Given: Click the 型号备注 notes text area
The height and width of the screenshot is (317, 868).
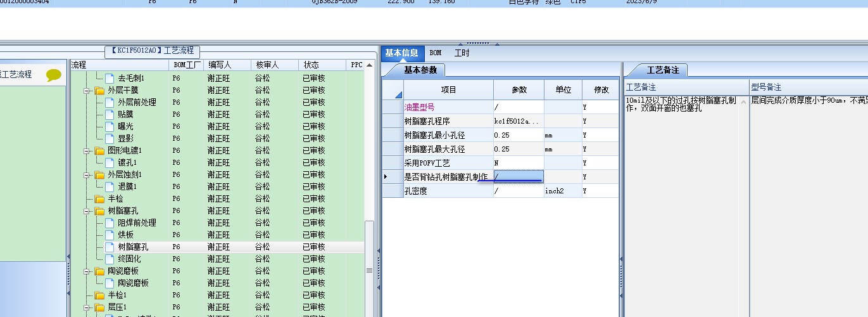Looking at the screenshot, I should click(808, 205).
